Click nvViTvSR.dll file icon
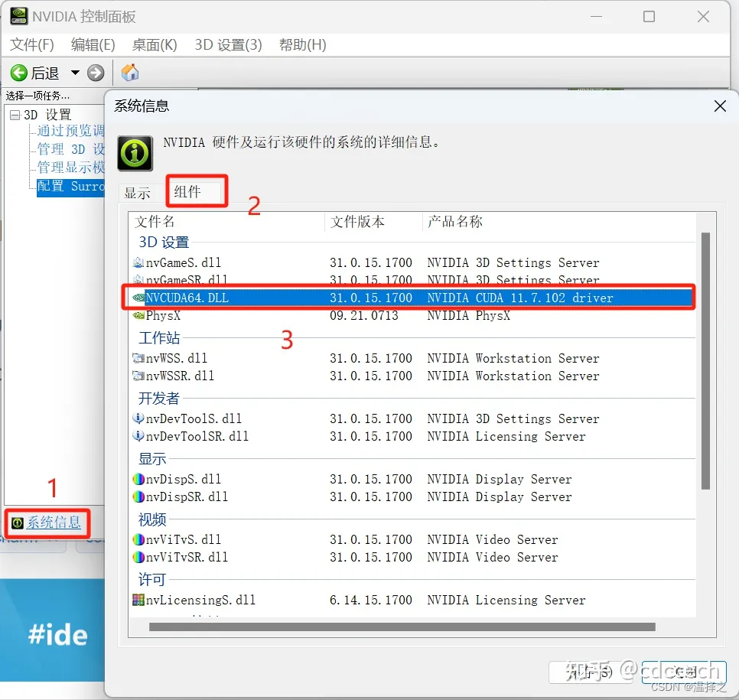Viewport: 739px width, 700px height. pos(138,557)
